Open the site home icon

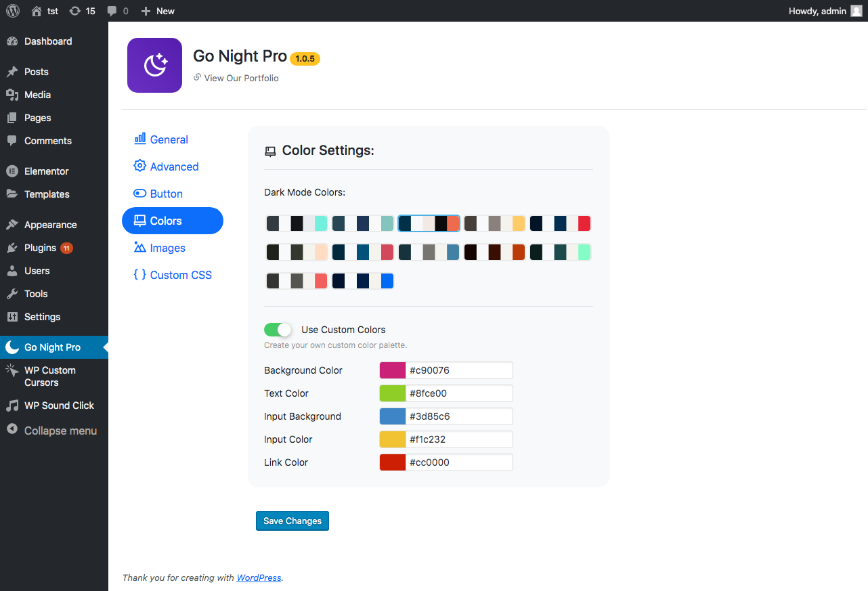pos(37,12)
